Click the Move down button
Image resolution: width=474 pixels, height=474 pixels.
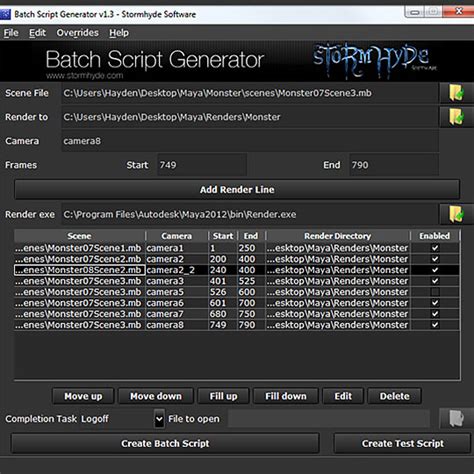pos(156,396)
